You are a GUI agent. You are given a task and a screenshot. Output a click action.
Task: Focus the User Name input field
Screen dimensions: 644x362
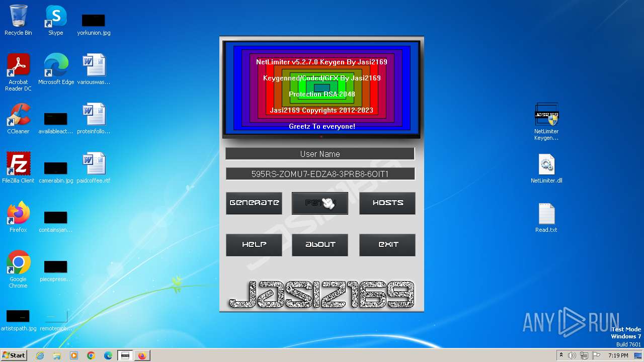coord(320,154)
